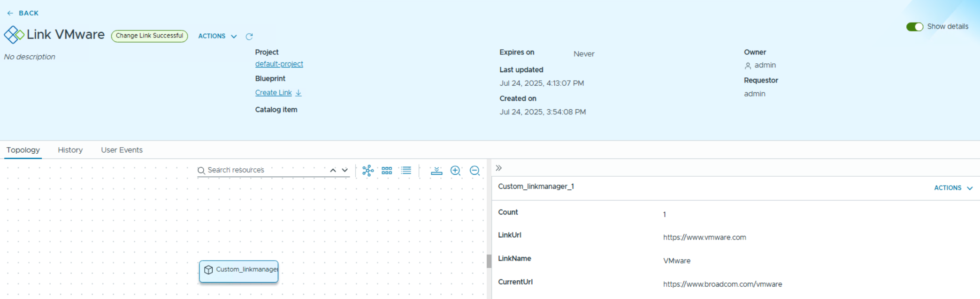Screen dimensions: 980x299
Task: Refresh the deployment with the reload icon
Action: [x=249, y=37]
